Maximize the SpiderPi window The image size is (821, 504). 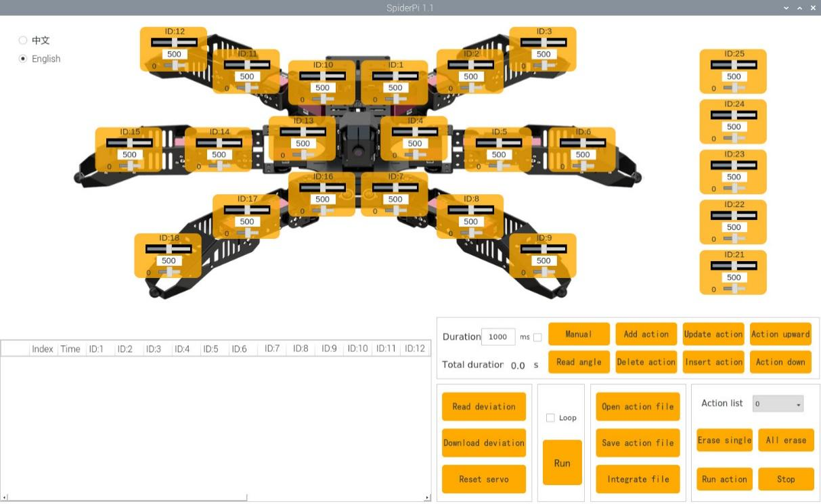[799, 7]
